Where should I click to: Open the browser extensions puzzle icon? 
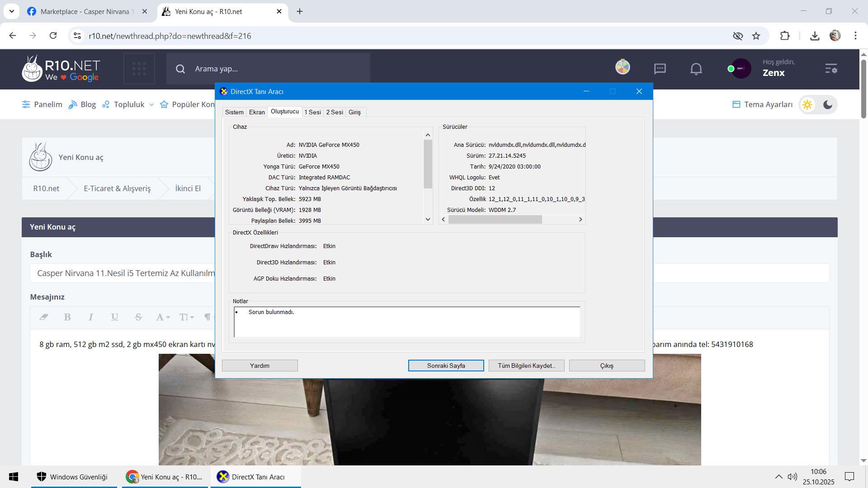(x=785, y=36)
